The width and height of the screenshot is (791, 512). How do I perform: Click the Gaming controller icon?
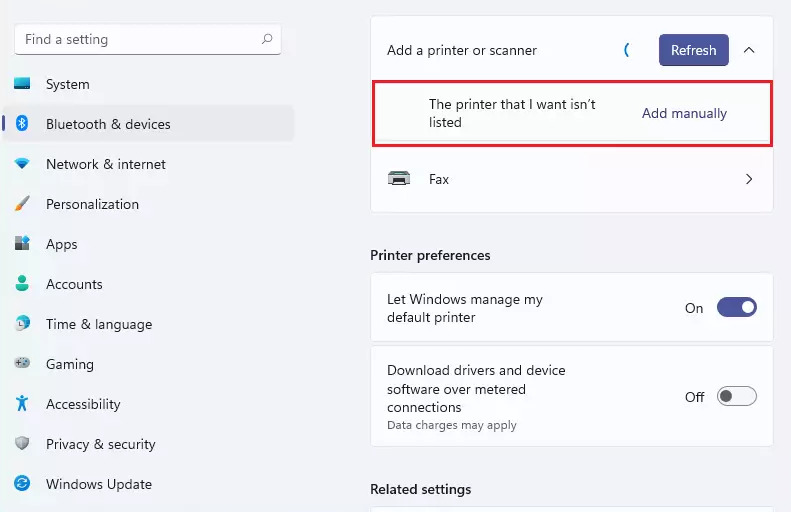[22, 364]
